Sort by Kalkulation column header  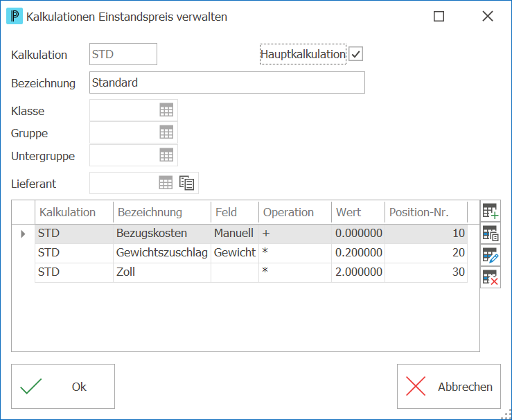tap(74, 212)
